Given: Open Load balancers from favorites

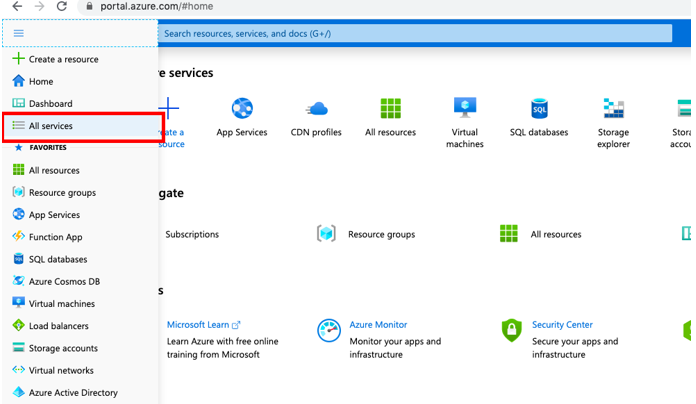Looking at the screenshot, I should pos(58,326).
